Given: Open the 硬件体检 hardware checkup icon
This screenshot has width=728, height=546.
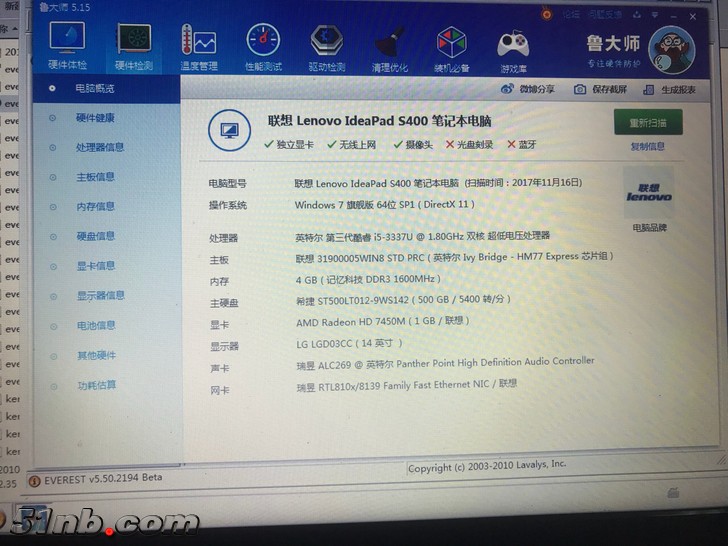Looking at the screenshot, I should 67,46.
